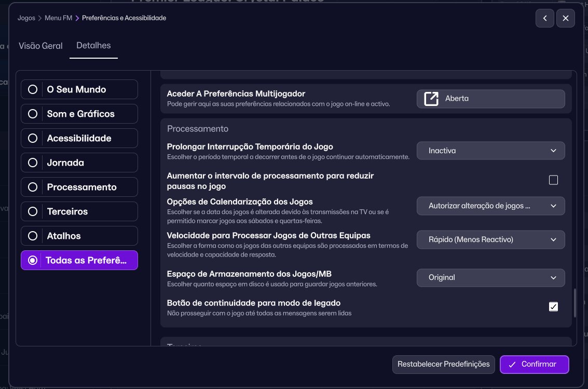The height and width of the screenshot is (389, 588).
Task: Expand the 'Opções de Calendarização dos Jogos' dropdown
Action: point(490,206)
